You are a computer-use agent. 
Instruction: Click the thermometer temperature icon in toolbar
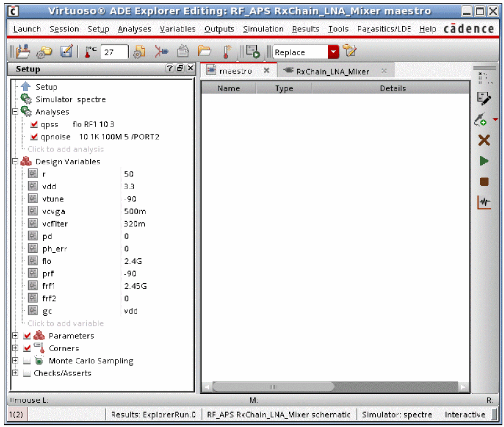click(x=90, y=52)
